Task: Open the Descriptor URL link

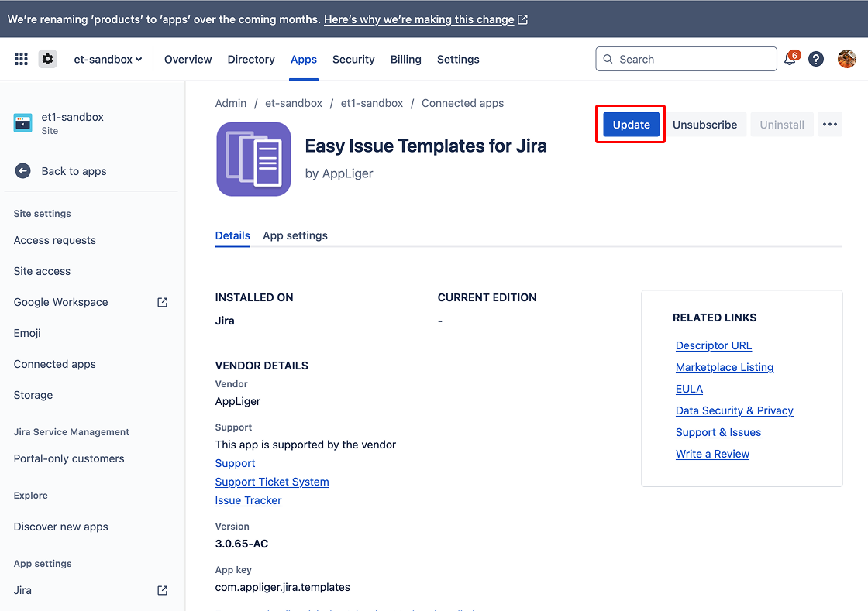Action: click(714, 345)
